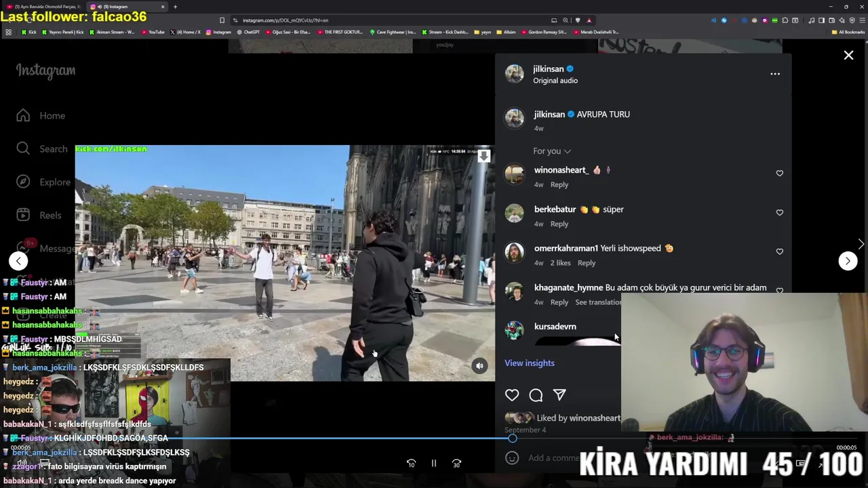Open the Explore sidebar item
The height and width of the screenshot is (488, 868).
pos(43,182)
